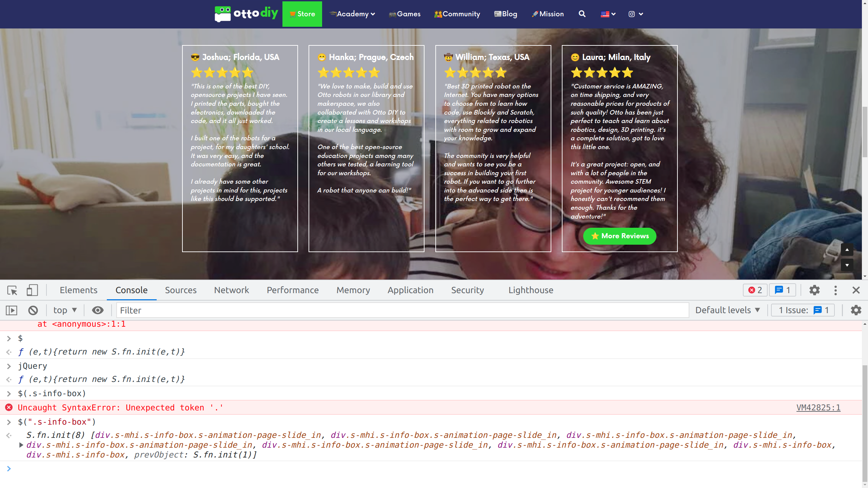Open the console settings gear icon
The width and height of the screenshot is (868, 488).
[856, 310]
